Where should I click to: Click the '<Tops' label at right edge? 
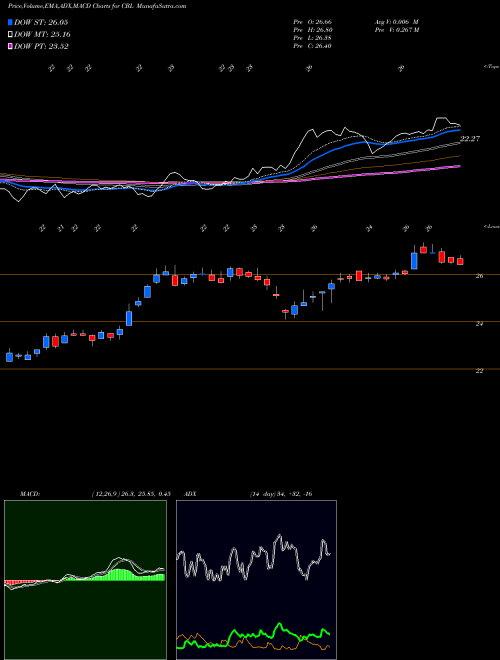point(491,67)
